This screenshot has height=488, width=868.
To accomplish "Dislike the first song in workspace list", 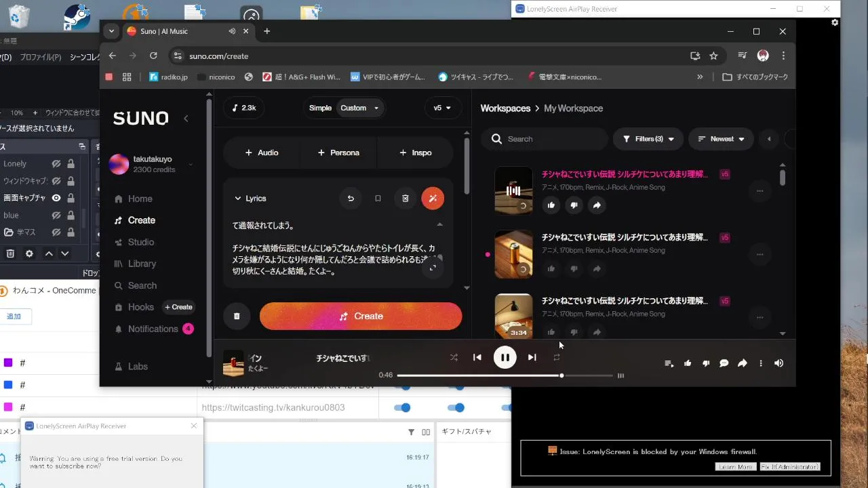I will tap(574, 205).
